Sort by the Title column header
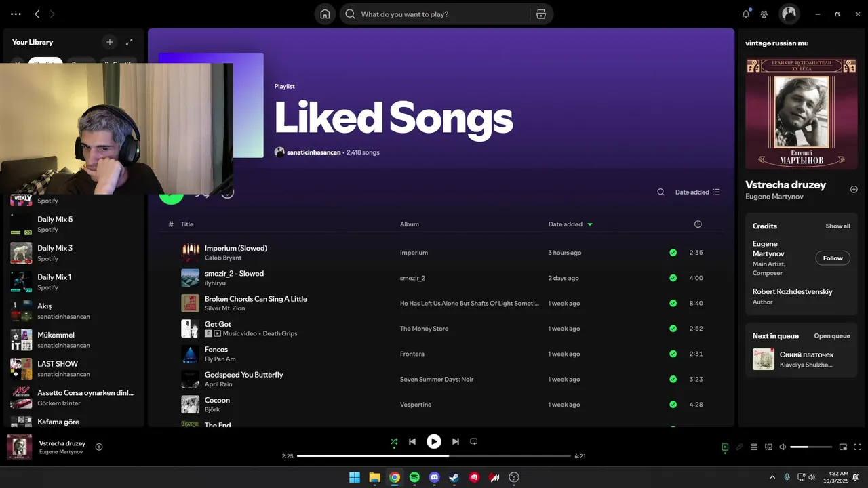 point(187,224)
